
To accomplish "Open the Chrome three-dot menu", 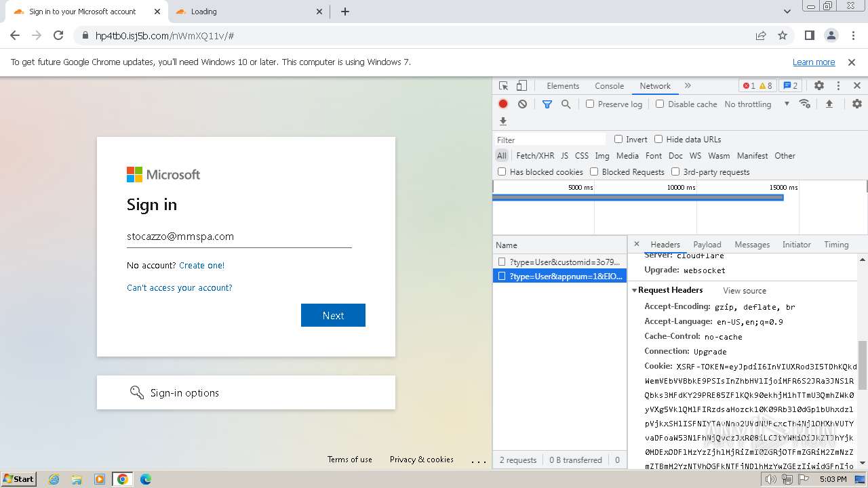I will pos(852,35).
